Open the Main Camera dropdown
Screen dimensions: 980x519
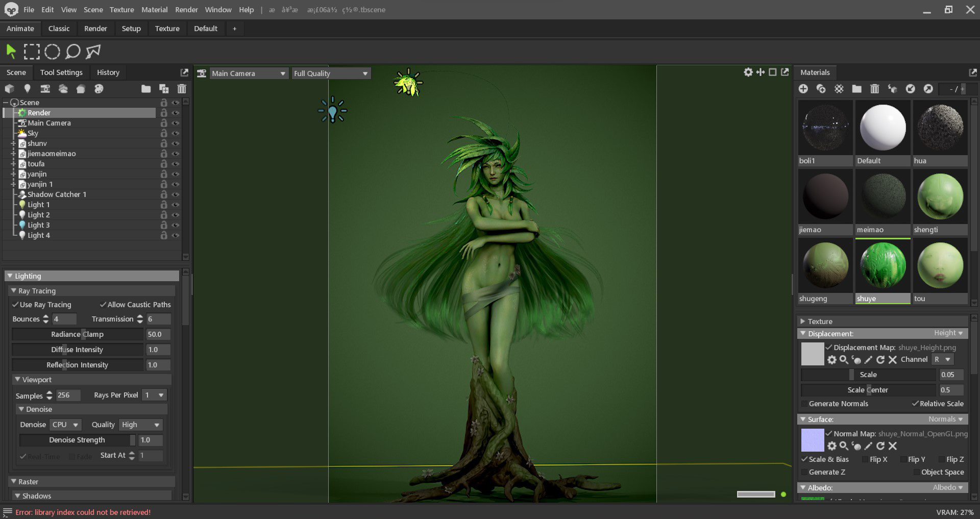pyautogui.click(x=248, y=73)
